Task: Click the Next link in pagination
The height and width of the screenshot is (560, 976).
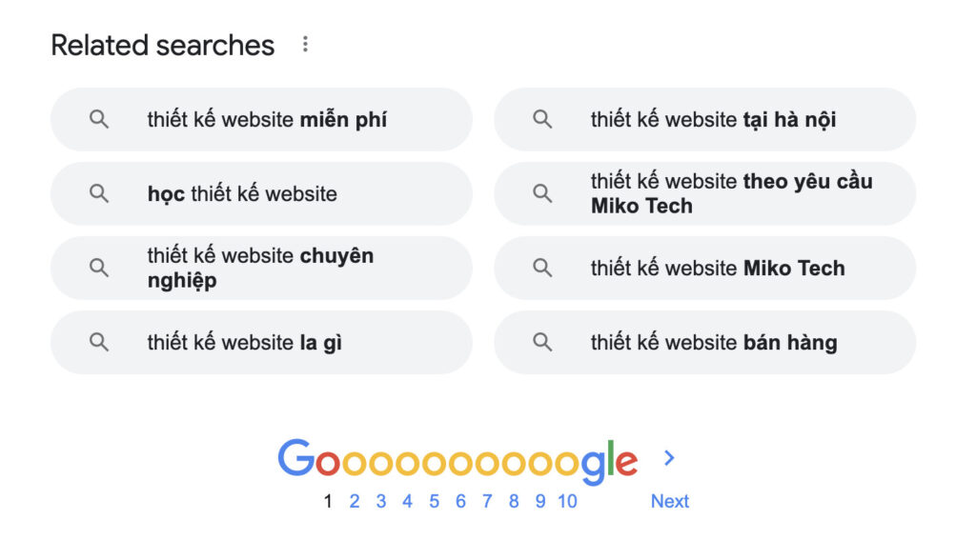Action: (669, 502)
